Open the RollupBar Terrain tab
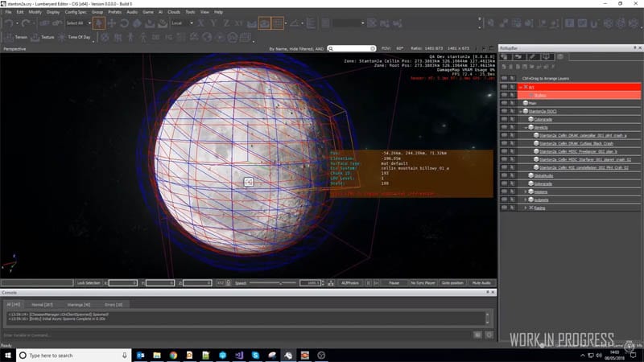The image size is (644, 362). tap(519, 56)
